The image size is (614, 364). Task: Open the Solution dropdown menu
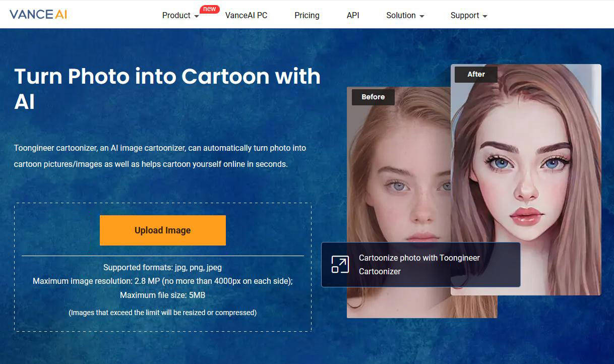pyautogui.click(x=405, y=16)
